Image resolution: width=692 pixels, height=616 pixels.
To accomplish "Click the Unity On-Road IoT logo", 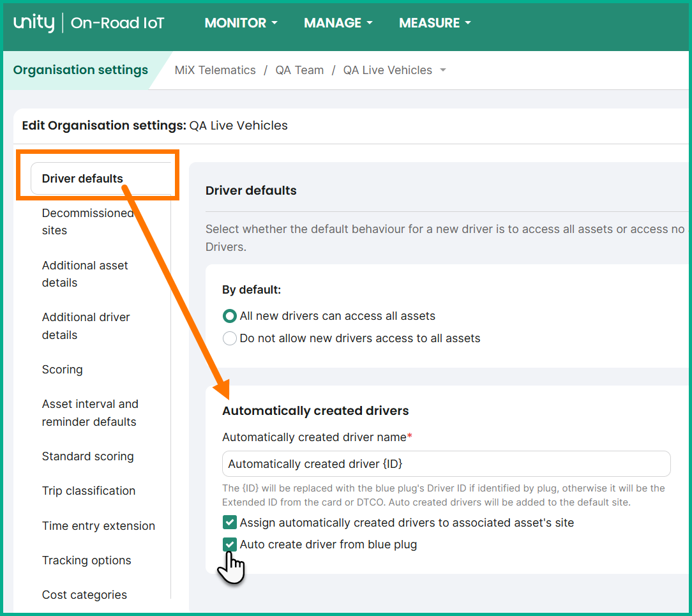I will point(88,24).
